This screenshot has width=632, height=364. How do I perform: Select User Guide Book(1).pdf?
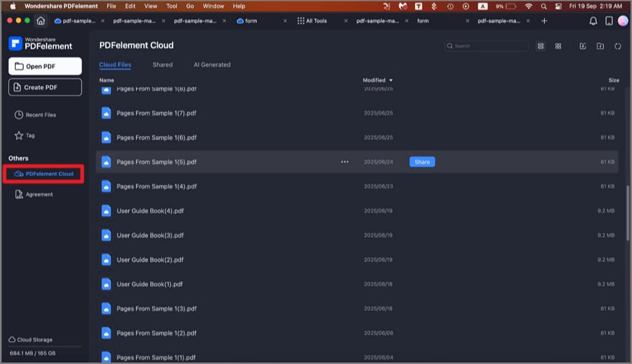(357, 284)
